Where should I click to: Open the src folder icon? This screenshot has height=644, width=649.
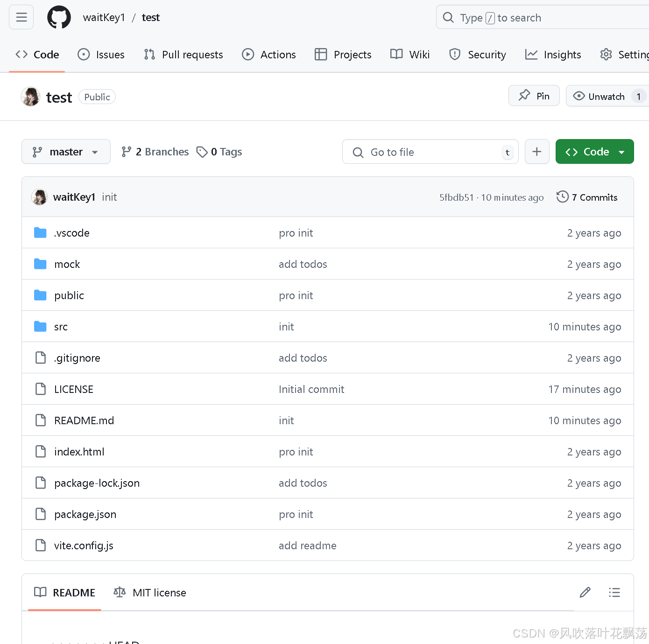(41, 326)
